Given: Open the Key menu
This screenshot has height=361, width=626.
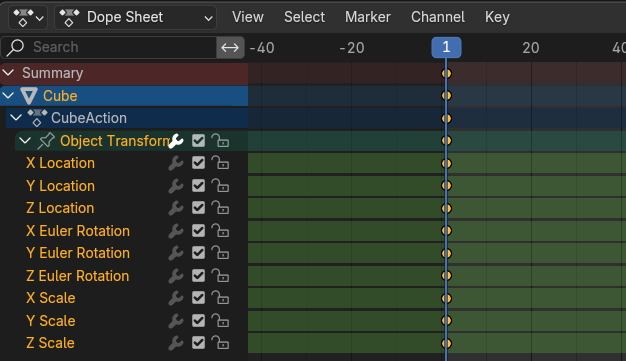Looking at the screenshot, I should (497, 17).
